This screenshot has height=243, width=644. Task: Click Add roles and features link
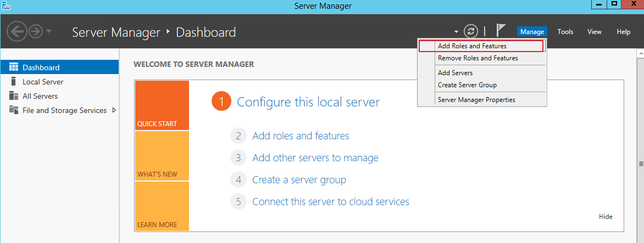coord(301,135)
